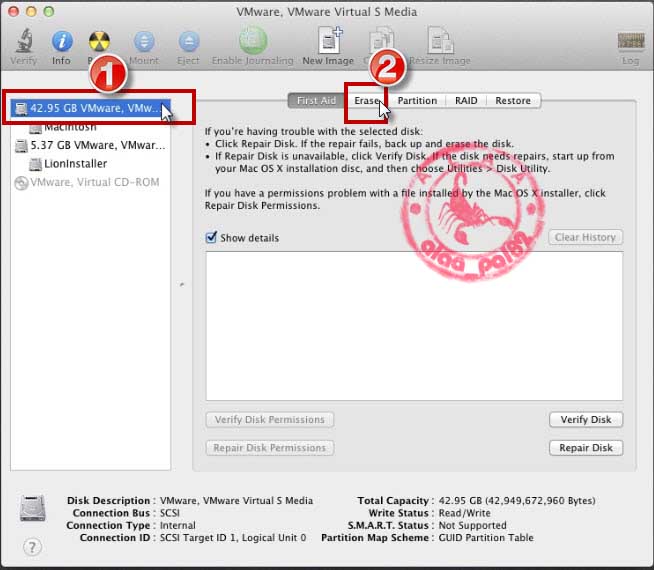Click the red close window button
Image resolution: width=654 pixels, height=570 pixels.
tap(13, 11)
